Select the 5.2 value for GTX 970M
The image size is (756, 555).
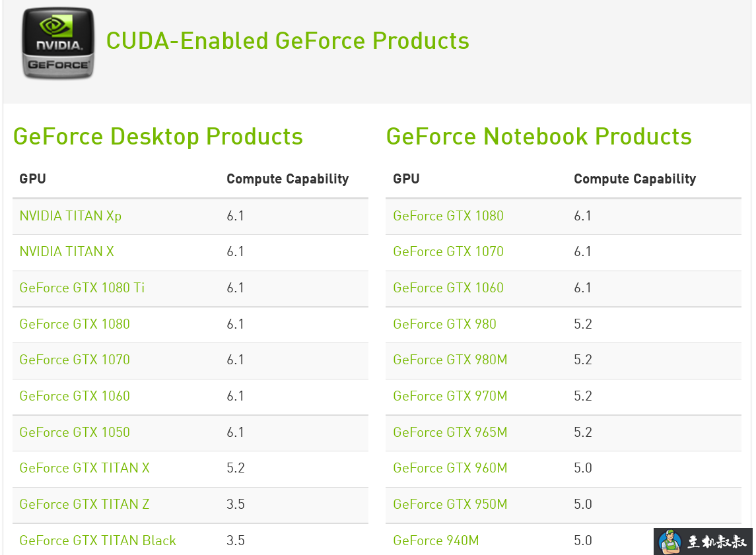point(583,396)
